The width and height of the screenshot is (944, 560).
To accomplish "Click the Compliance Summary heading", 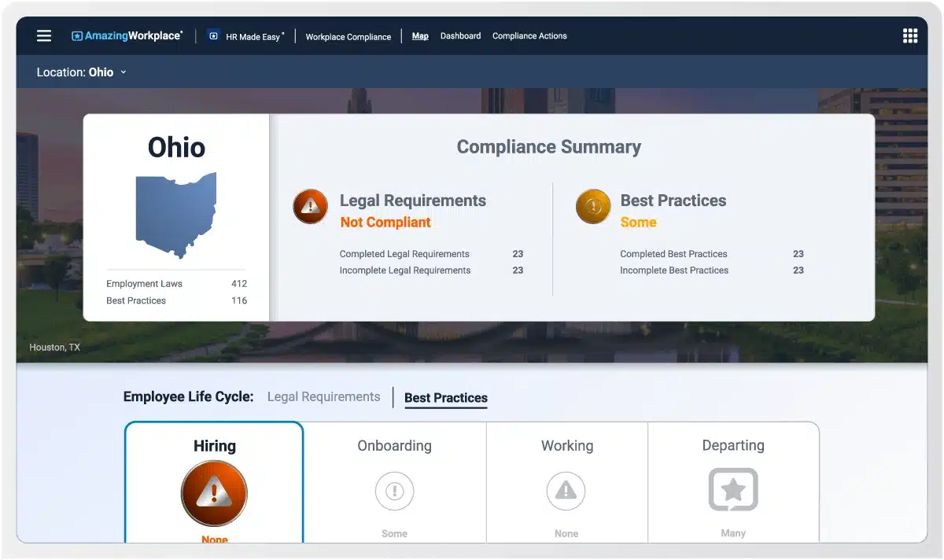I will (549, 147).
